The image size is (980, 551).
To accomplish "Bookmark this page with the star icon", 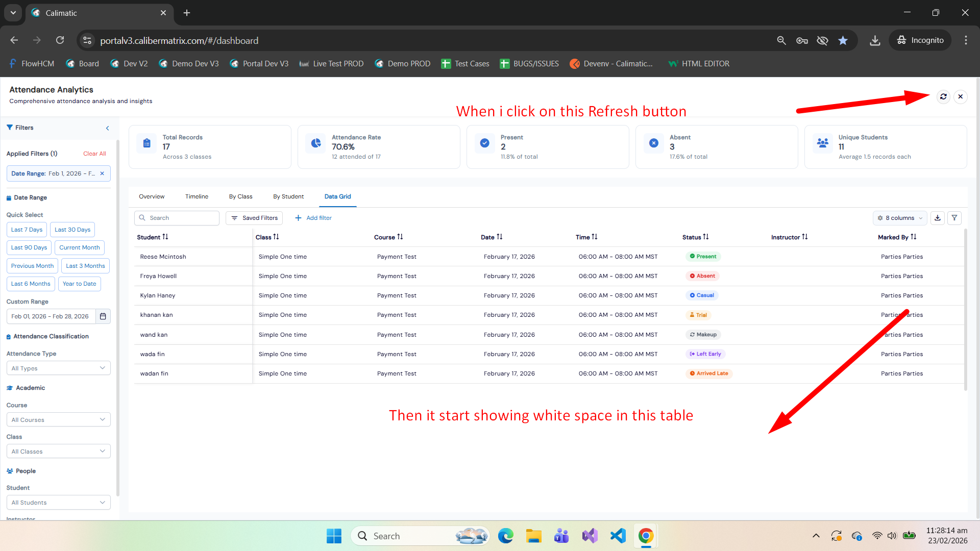I will point(843,40).
